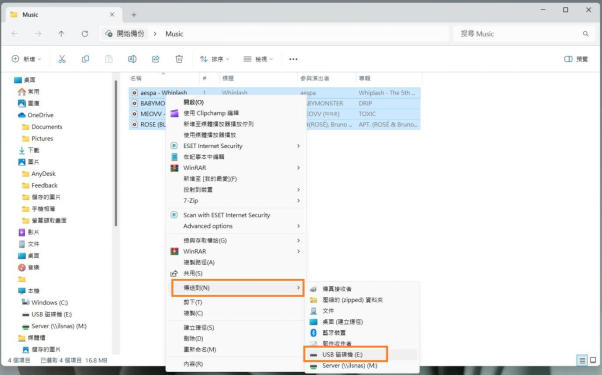Expand the 授與存取權給(G) submenu

(x=298, y=241)
